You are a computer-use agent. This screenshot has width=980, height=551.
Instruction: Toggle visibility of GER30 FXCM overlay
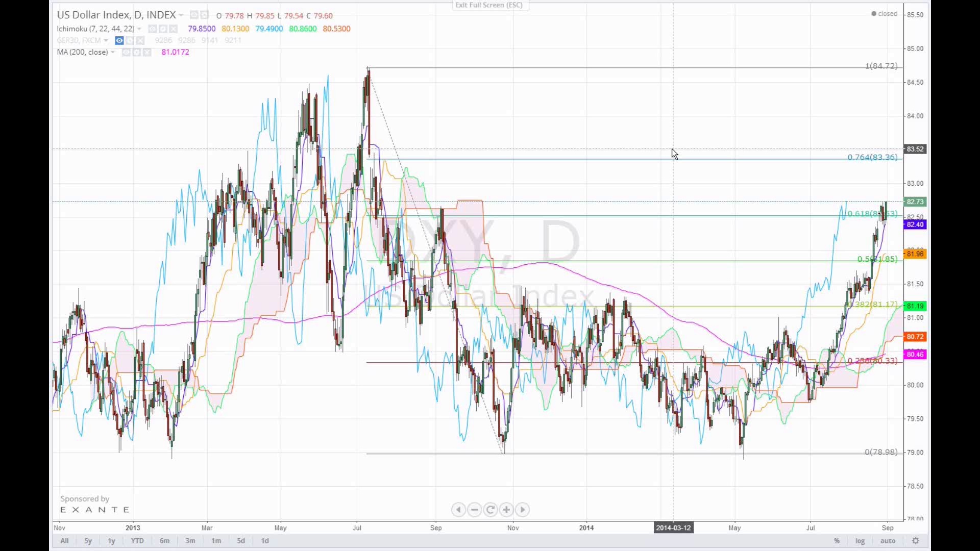119,41
